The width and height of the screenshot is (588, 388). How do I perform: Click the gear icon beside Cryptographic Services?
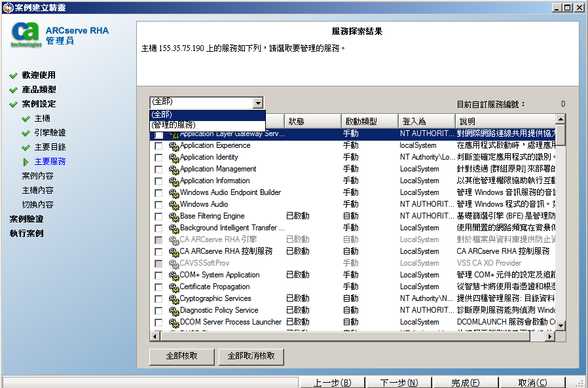click(x=174, y=299)
